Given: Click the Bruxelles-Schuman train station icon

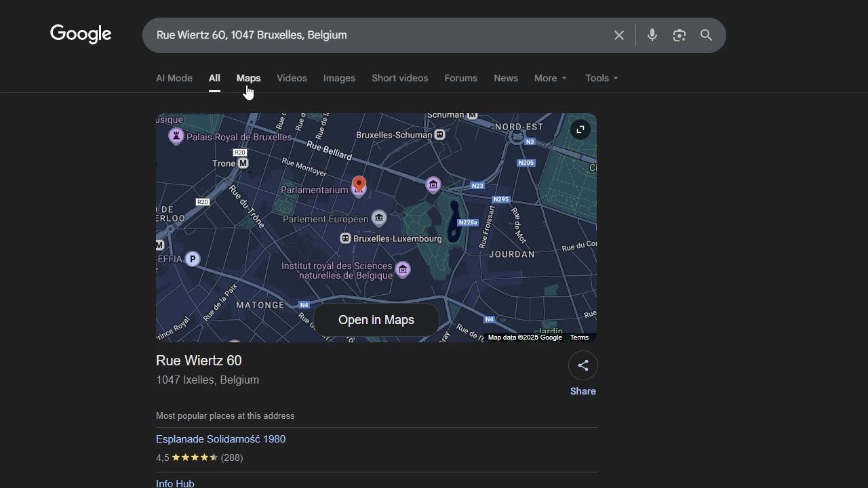Looking at the screenshot, I should [440, 135].
